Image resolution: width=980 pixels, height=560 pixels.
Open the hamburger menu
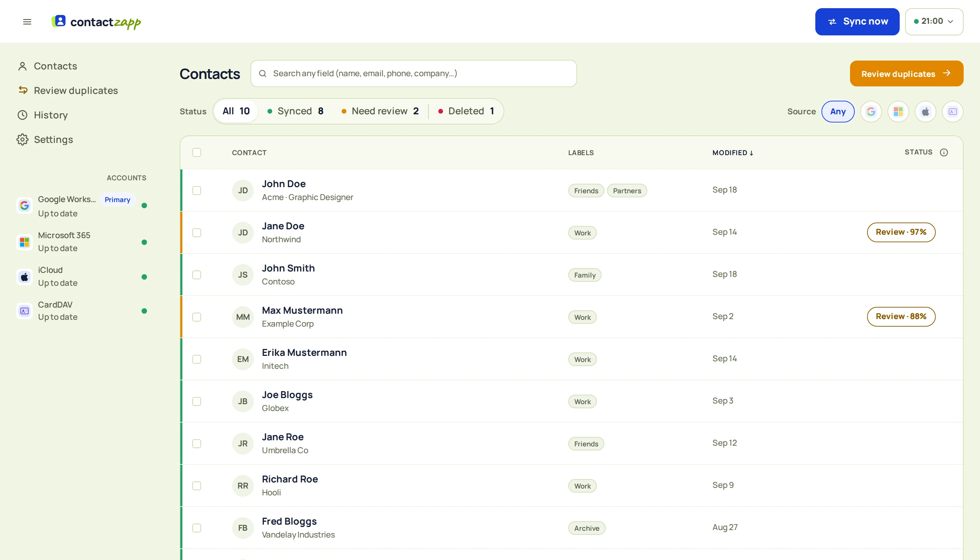(x=27, y=21)
